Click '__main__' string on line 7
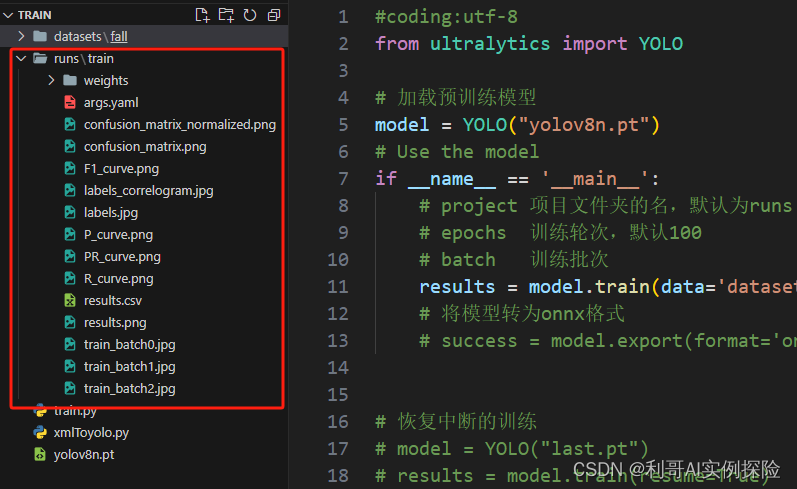The height and width of the screenshot is (489, 797). pos(595,179)
